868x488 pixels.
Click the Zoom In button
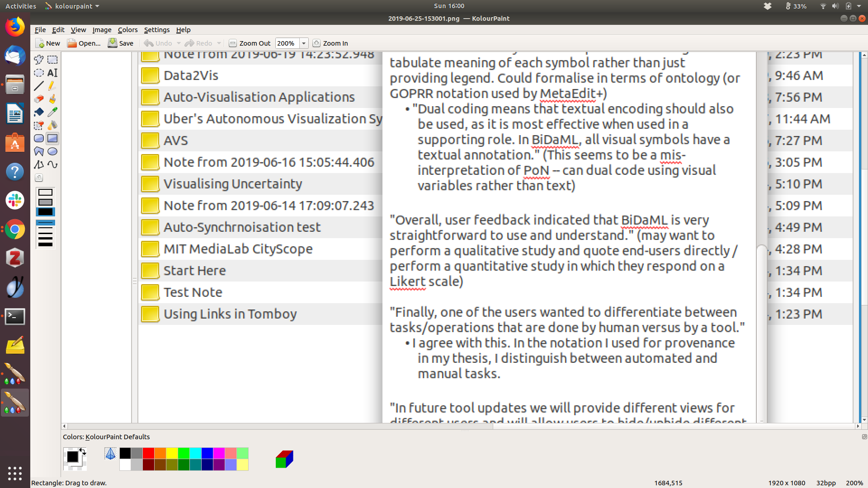click(x=330, y=43)
